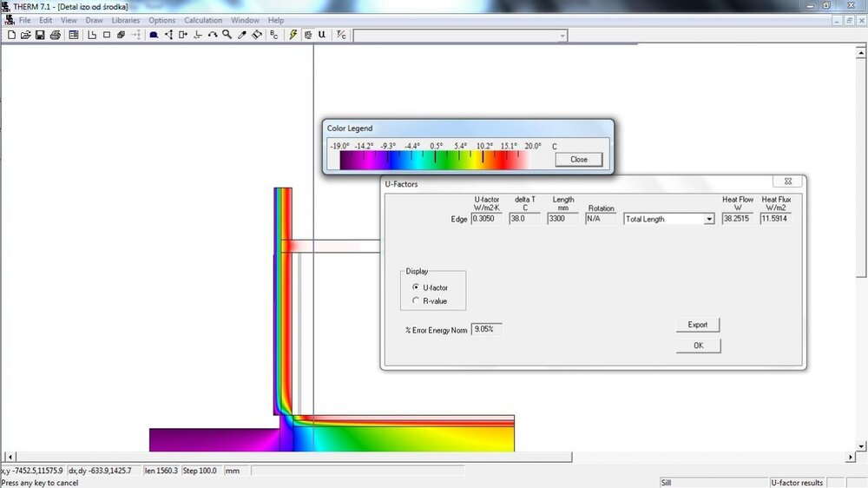The image size is (868, 488).
Task: Save the model with the floppy disk icon
Action: (40, 35)
